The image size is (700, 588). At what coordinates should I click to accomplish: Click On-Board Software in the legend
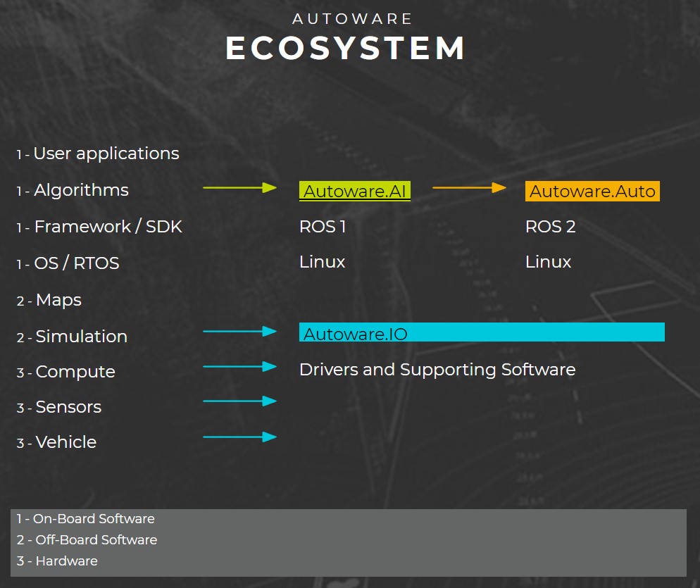tap(94, 519)
